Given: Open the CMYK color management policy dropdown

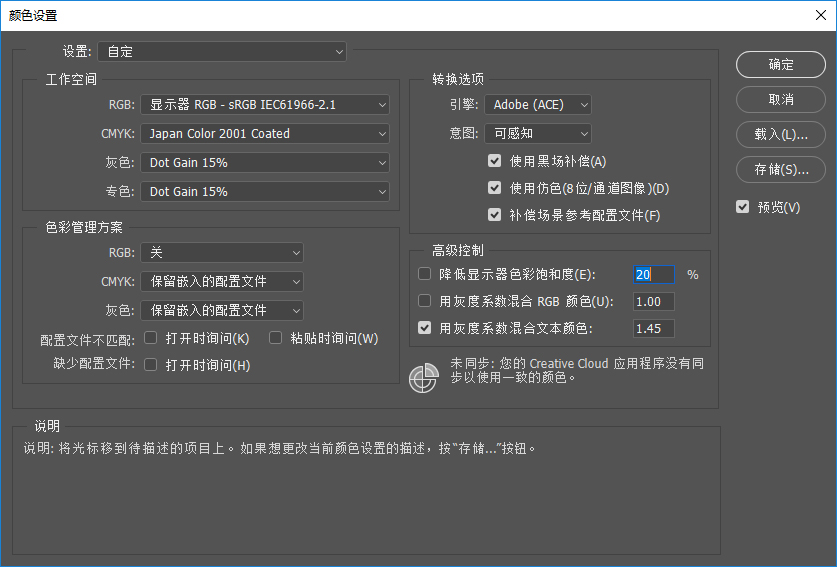Looking at the screenshot, I should [x=222, y=281].
